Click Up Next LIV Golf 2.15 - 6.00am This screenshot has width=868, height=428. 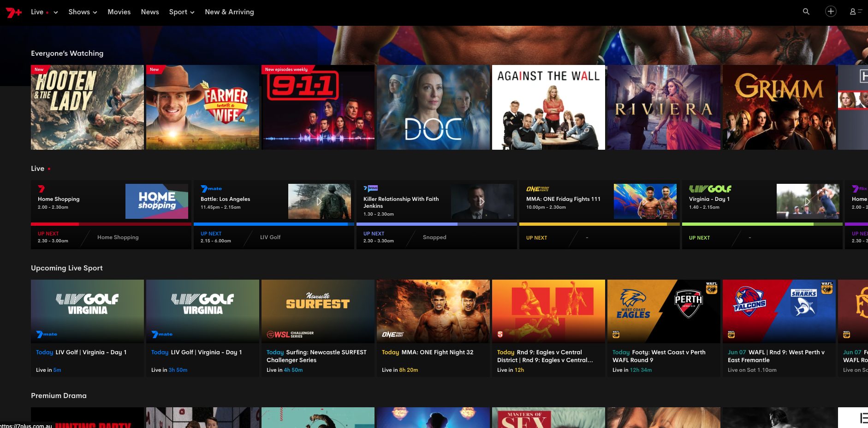coord(274,237)
